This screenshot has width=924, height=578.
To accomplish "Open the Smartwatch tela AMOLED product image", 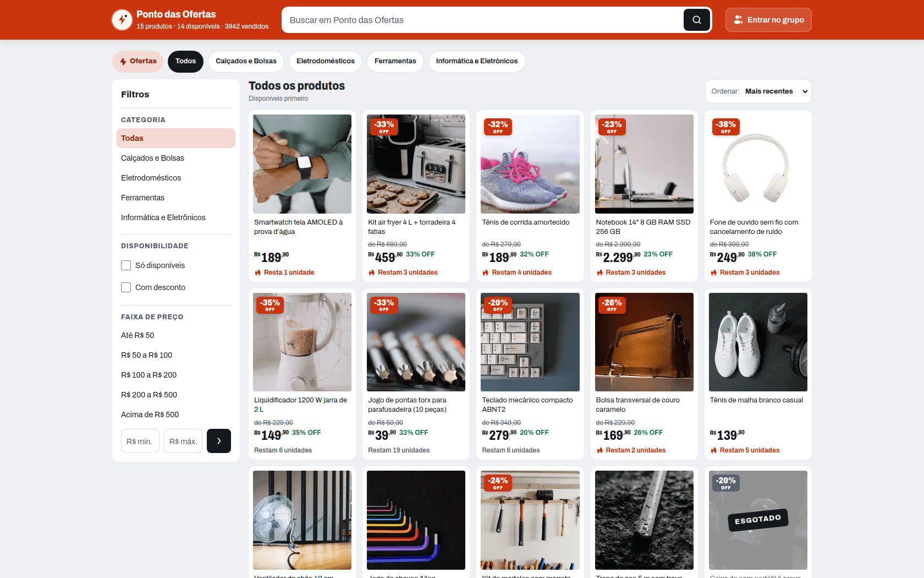I will [302, 164].
